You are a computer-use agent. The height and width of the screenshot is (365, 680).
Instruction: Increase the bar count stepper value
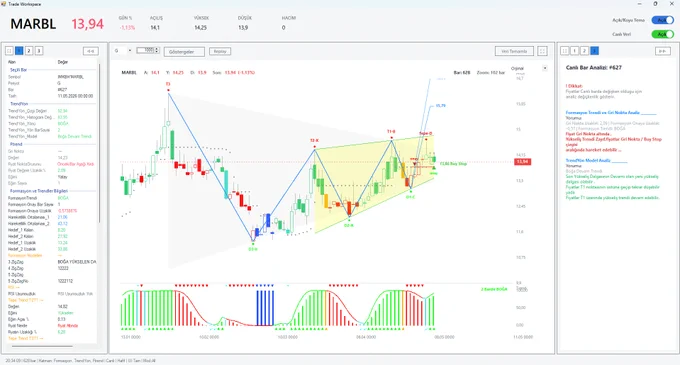pos(157,49)
